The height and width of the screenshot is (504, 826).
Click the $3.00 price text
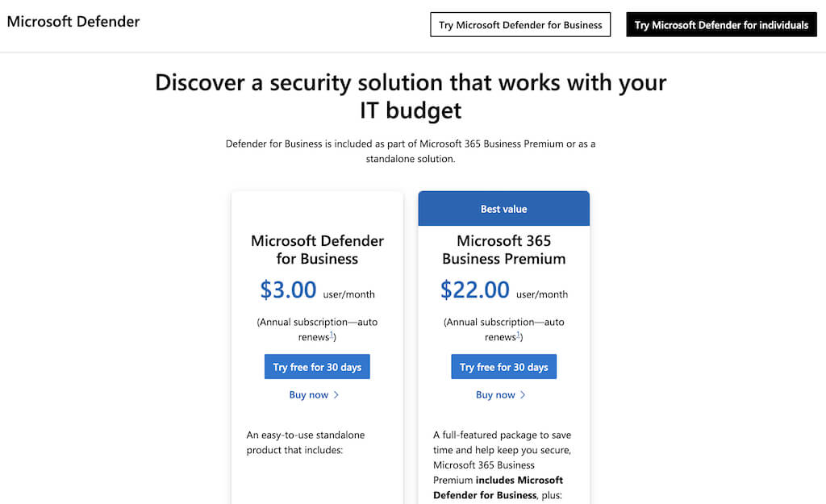288,289
